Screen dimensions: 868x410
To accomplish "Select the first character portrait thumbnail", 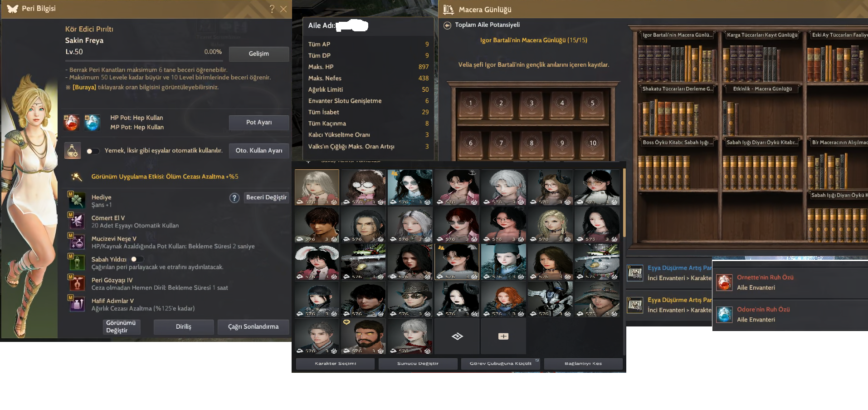I will (x=317, y=188).
